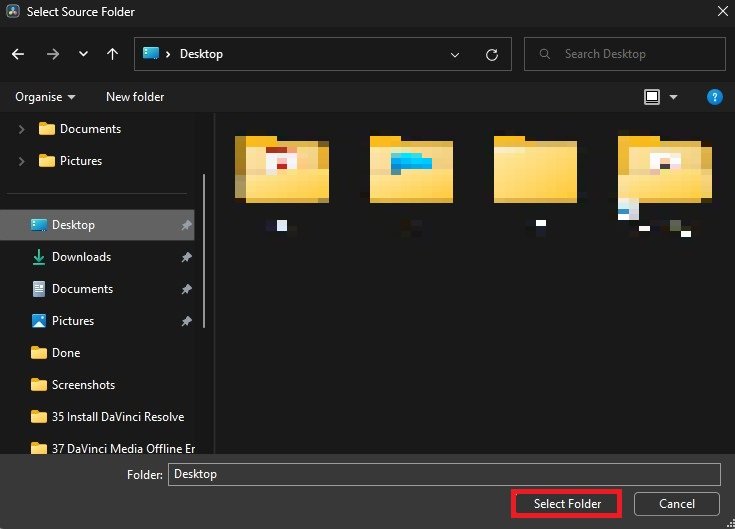Screen dimensions: 735x529
Task: Click the change view layout icon
Action: [652, 97]
